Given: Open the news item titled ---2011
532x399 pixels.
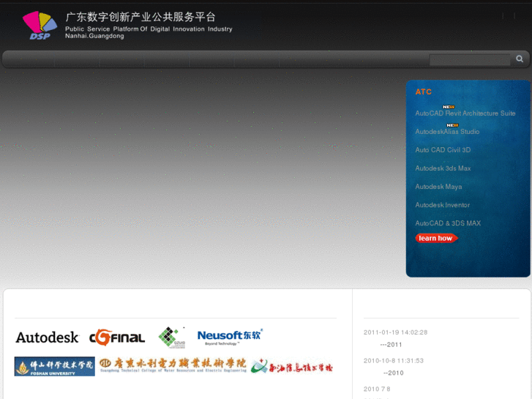Looking at the screenshot, I should coord(391,345).
